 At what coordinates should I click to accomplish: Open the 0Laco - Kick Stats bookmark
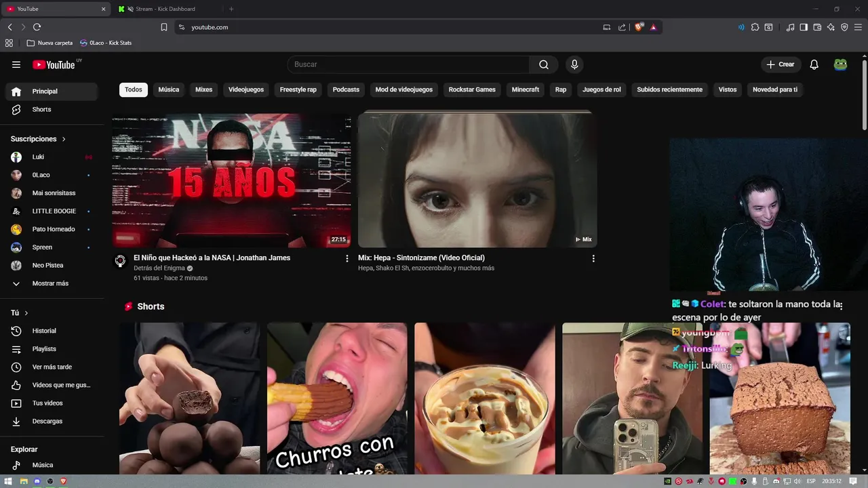[x=106, y=43]
